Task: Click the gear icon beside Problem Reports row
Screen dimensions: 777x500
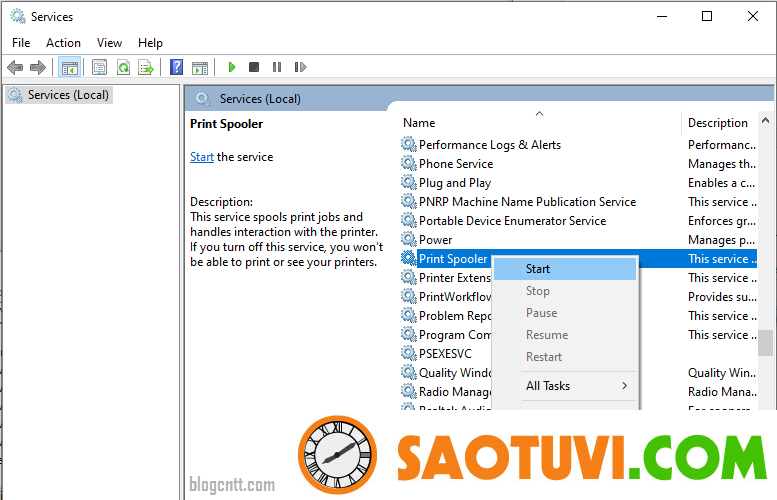Action: point(408,315)
